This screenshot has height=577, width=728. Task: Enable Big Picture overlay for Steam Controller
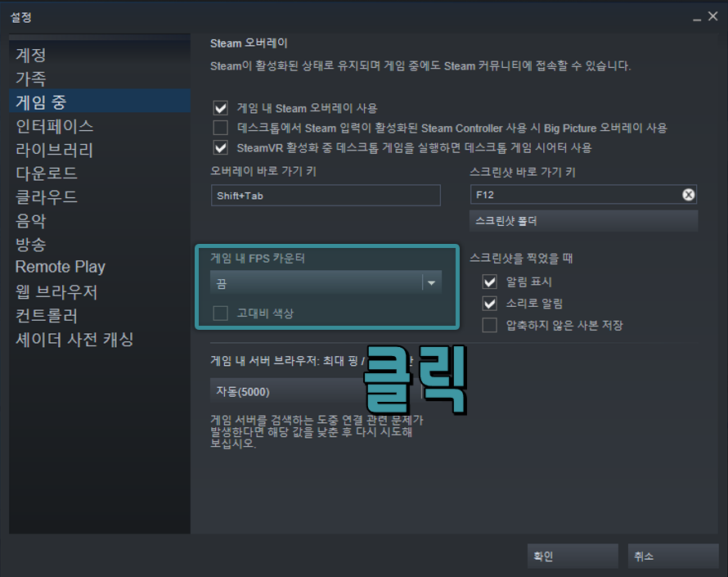pos(219,127)
